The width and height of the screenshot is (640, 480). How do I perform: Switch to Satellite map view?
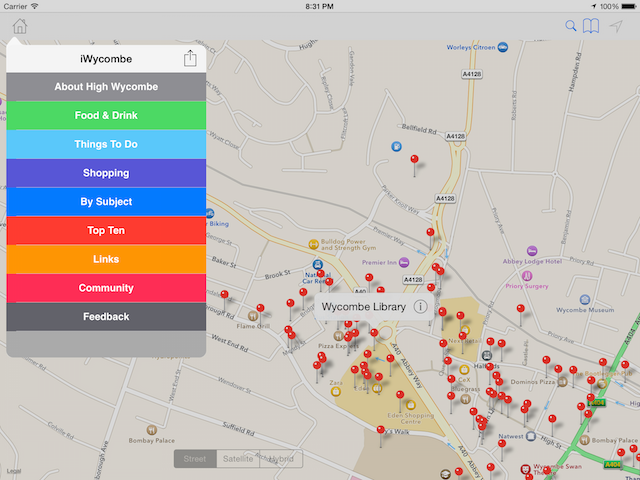pyautogui.click(x=238, y=459)
